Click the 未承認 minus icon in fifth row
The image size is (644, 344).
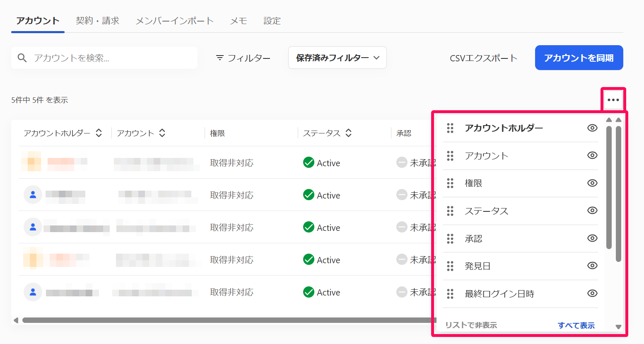point(402,292)
